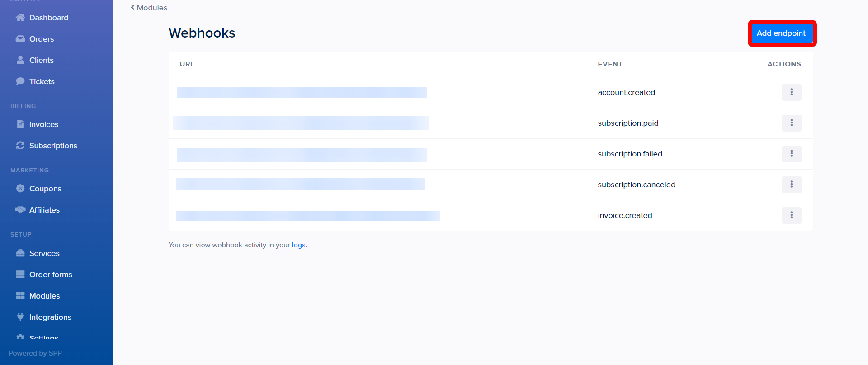868x365 pixels.
Task: Open actions menu for subscription.canceled webhook
Action: pos(792,185)
